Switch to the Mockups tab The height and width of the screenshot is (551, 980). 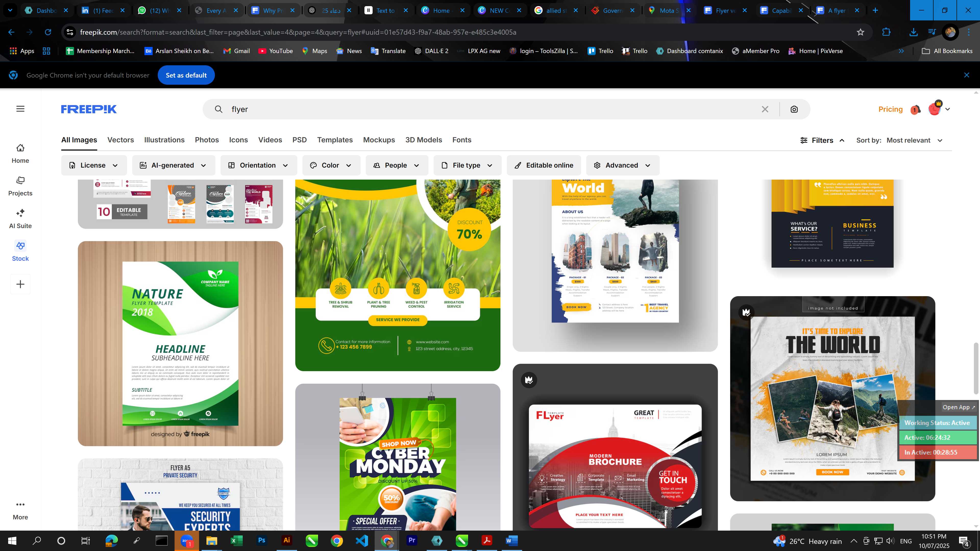pos(379,140)
